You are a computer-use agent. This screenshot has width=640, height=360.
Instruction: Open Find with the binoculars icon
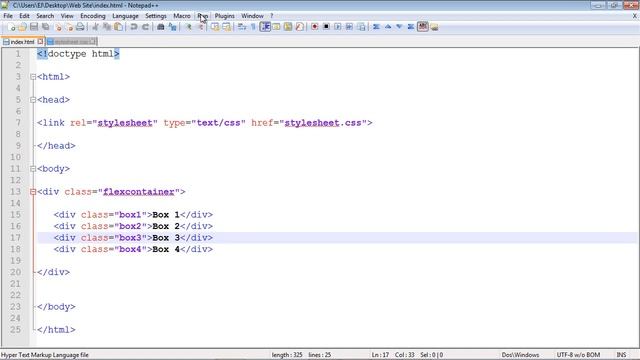pyautogui.click(x=161, y=27)
